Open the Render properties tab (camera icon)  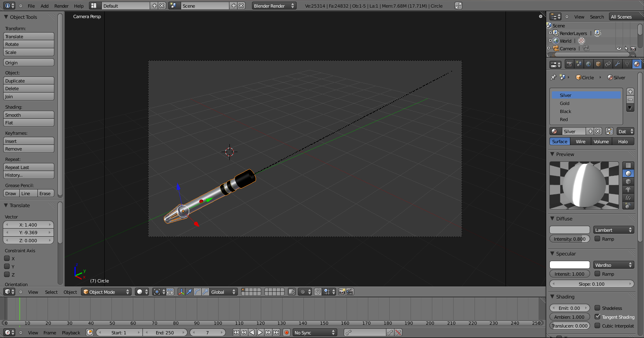(569, 64)
